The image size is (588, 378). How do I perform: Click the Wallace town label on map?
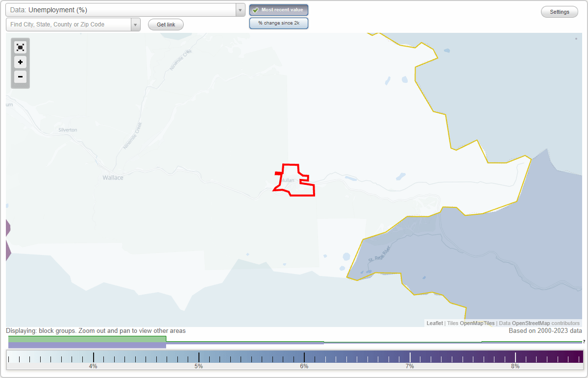(113, 177)
